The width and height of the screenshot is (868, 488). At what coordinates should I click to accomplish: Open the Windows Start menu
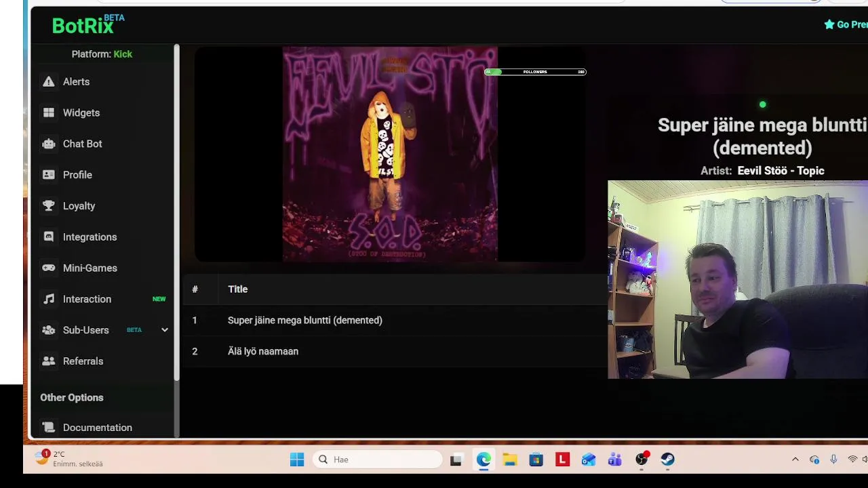point(297,460)
